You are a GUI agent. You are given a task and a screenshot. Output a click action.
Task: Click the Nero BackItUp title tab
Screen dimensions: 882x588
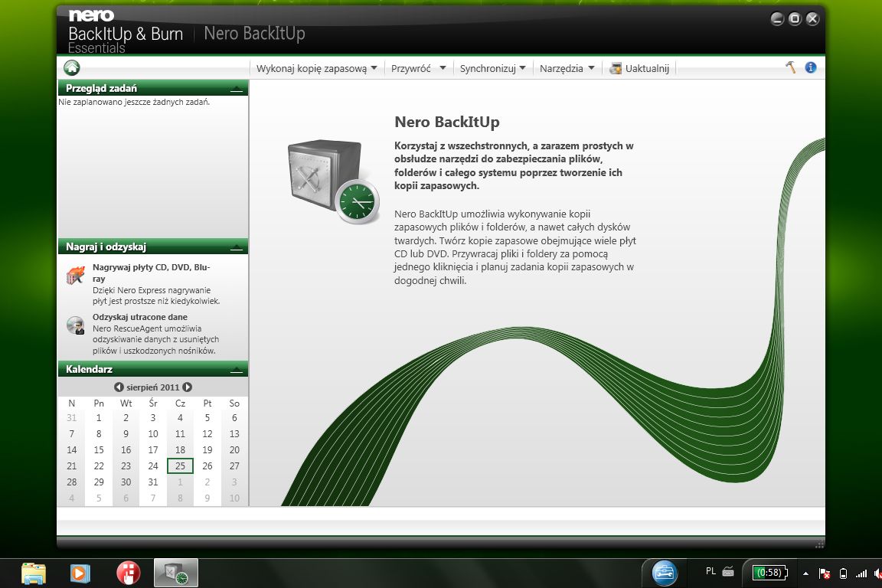[x=254, y=34]
